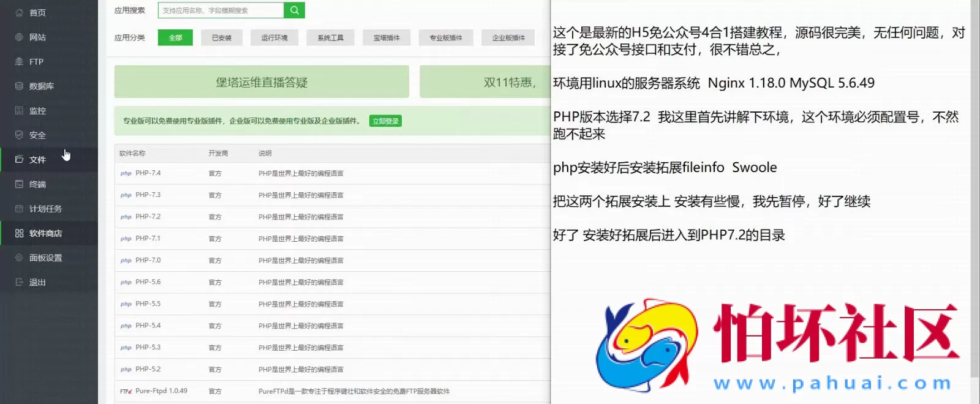Select the 全部 category tab
The height and width of the screenshot is (404, 980).
click(x=175, y=37)
